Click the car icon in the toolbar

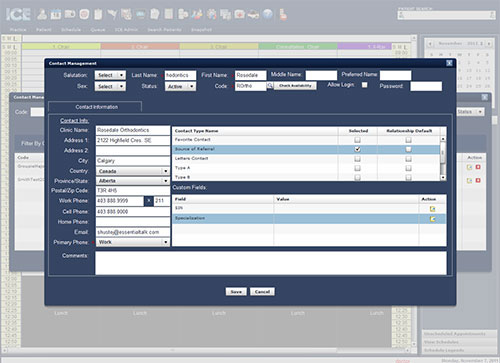[253, 14]
